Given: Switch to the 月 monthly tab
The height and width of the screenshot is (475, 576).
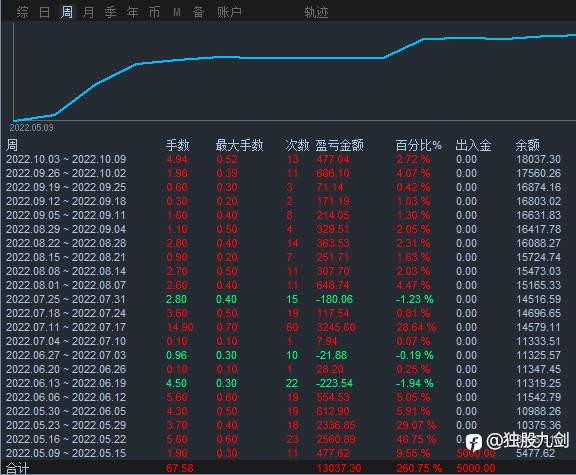Looking at the screenshot, I should click(x=88, y=12).
